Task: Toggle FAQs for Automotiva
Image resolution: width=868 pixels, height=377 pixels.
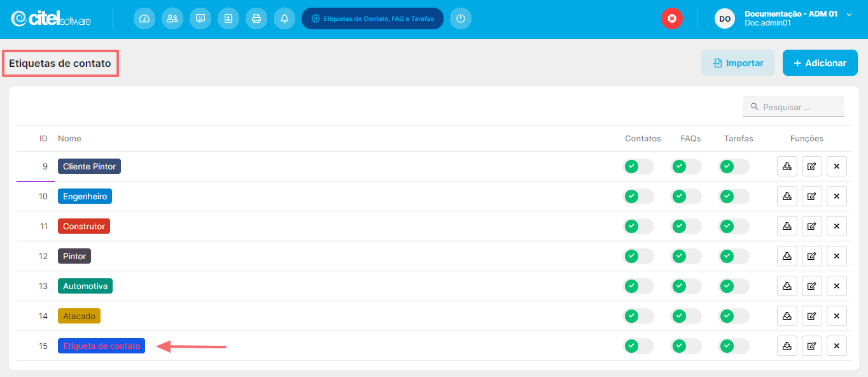Action: tap(686, 286)
